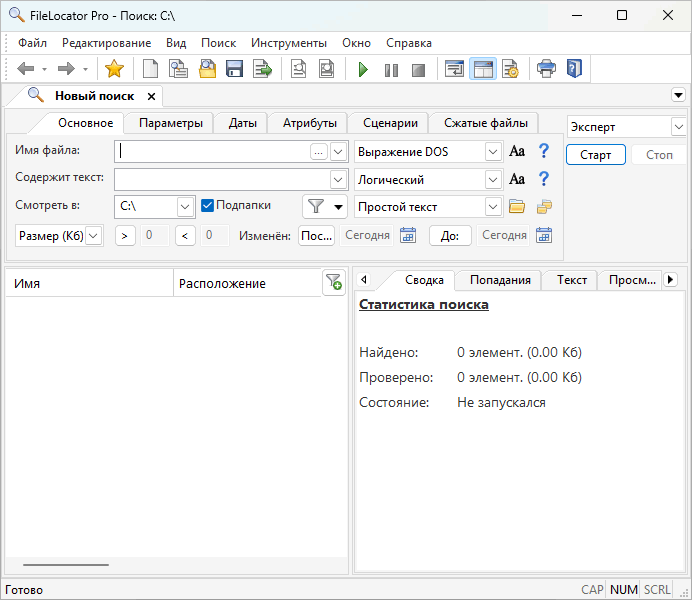The image size is (692, 600).
Task: Click the Имя файла input field
Action: (212, 152)
